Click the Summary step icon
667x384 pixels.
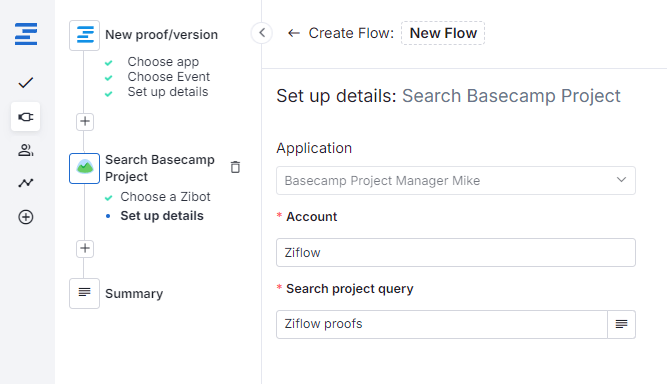(85, 293)
